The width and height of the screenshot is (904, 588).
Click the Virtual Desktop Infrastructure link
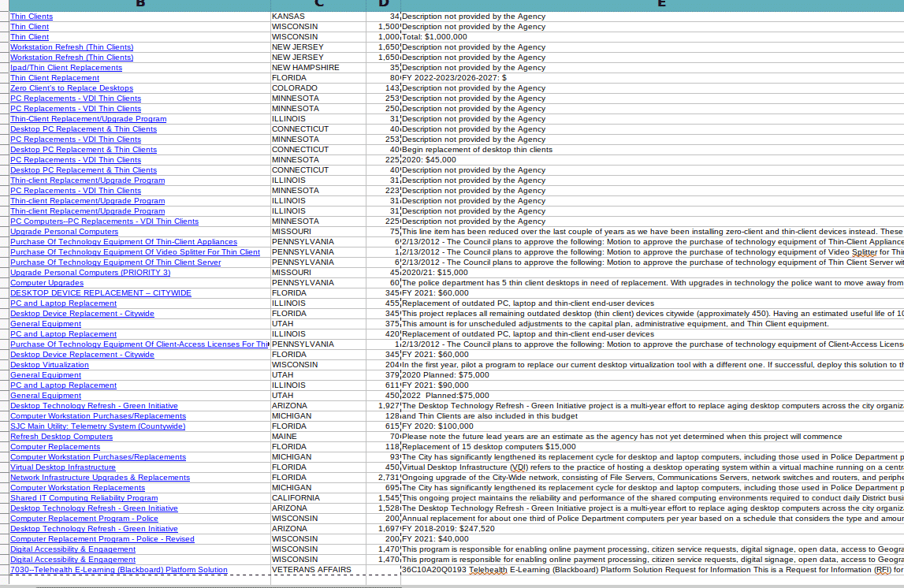click(x=63, y=467)
